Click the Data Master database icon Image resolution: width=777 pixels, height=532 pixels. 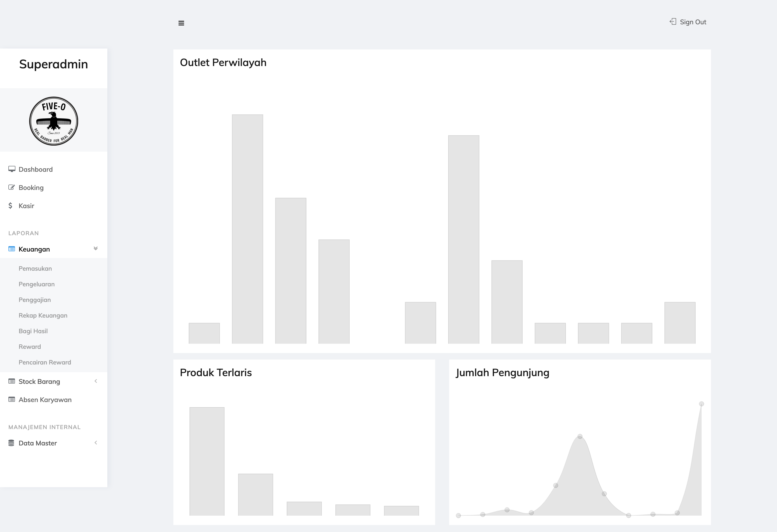(x=11, y=443)
